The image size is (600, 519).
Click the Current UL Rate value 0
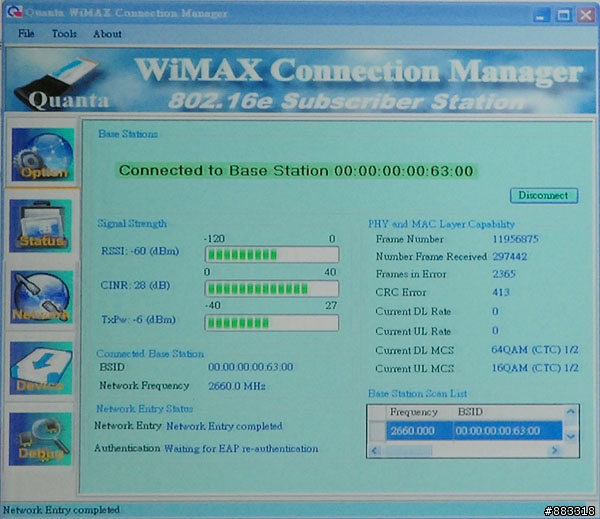pyautogui.click(x=496, y=331)
